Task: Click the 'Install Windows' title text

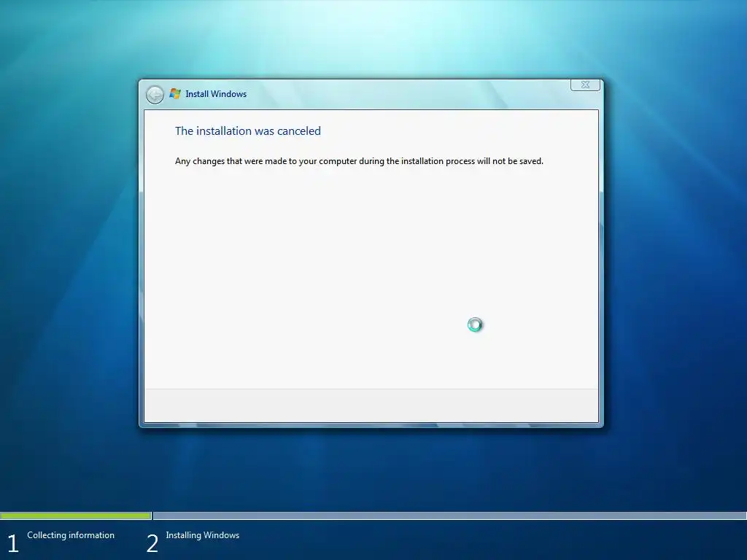Action: pos(216,94)
